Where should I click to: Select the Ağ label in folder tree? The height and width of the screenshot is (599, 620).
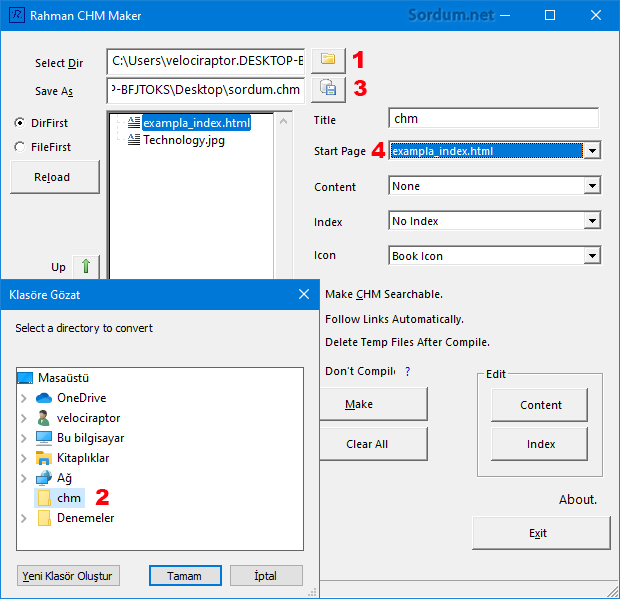tap(64, 478)
